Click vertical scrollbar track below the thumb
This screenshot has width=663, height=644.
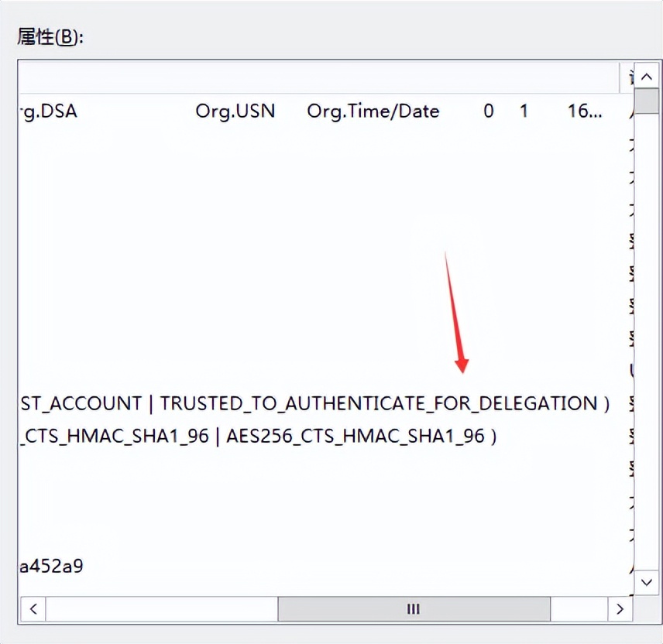tap(647, 341)
